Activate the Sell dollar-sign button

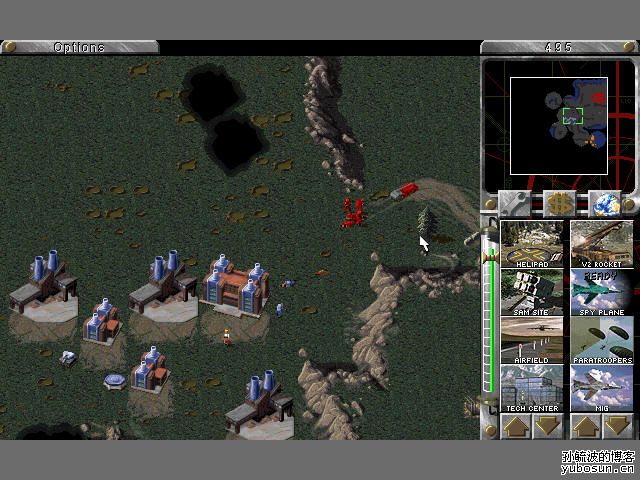559,203
